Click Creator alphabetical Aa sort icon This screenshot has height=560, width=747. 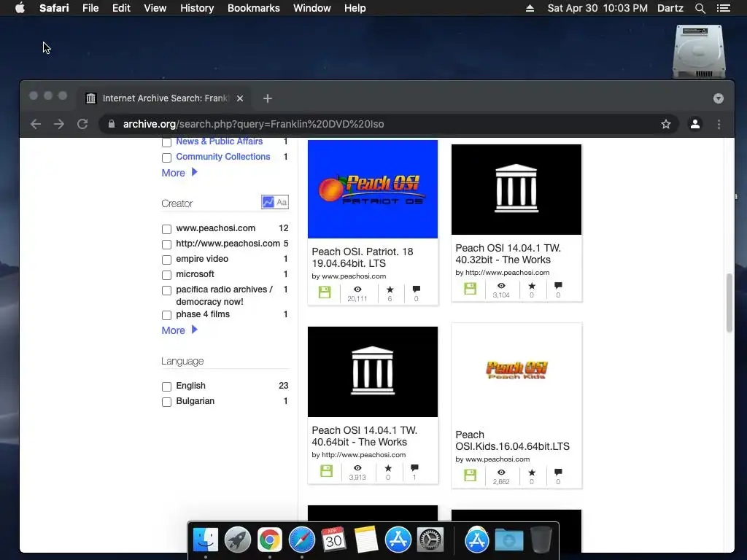[x=282, y=203]
